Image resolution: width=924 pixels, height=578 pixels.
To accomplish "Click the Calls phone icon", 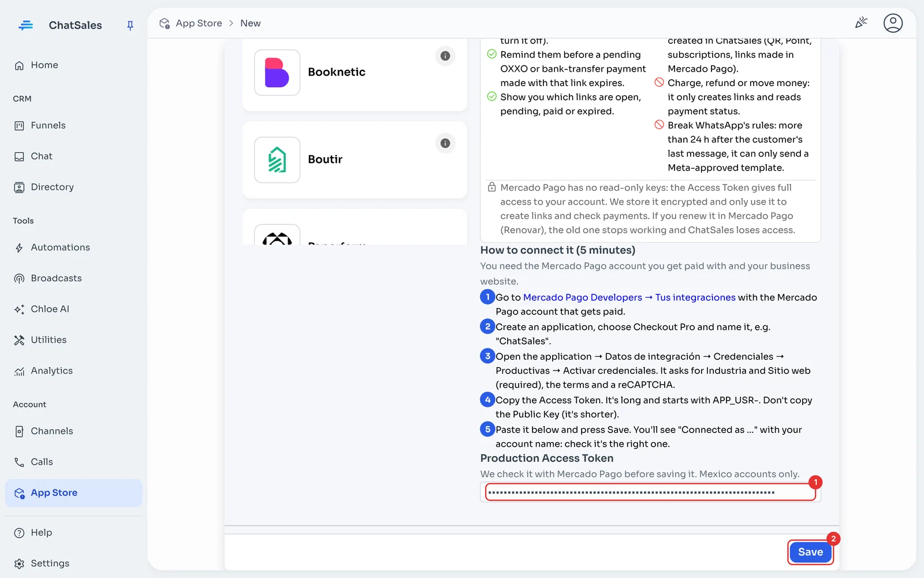I will coord(19,462).
